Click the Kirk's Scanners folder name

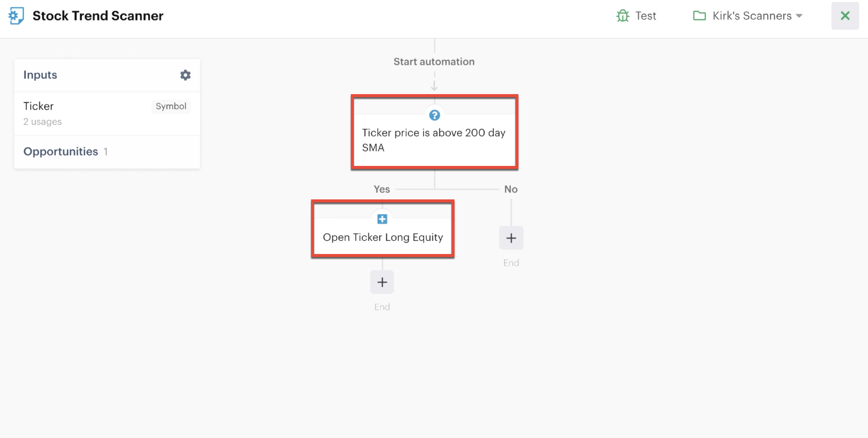pos(752,16)
